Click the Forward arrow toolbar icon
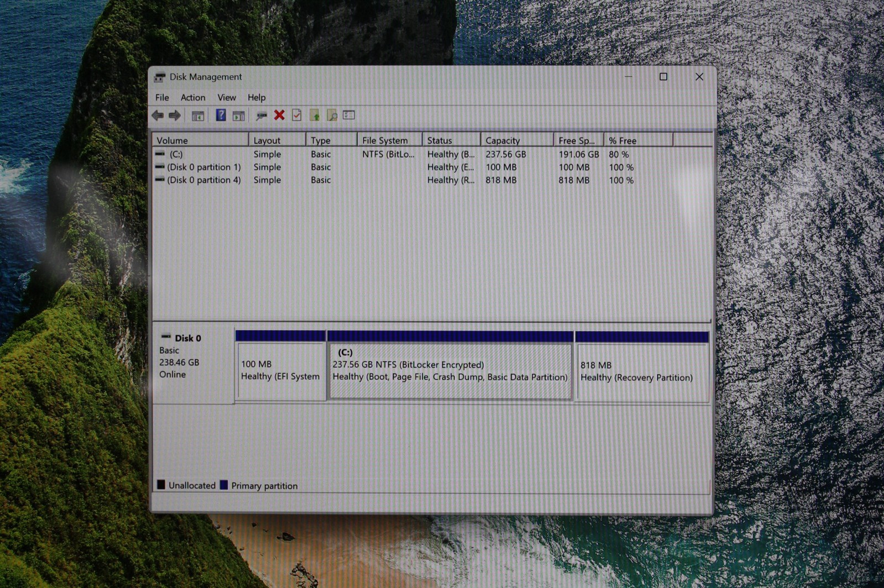The width and height of the screenshot is (884, 588). click(x=175, y=115)
